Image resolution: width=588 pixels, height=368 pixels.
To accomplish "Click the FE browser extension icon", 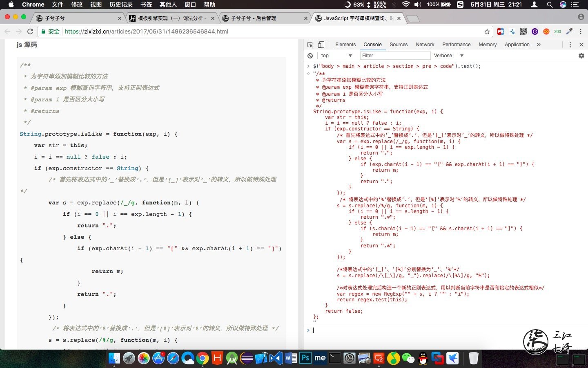I will coord(501,31).
